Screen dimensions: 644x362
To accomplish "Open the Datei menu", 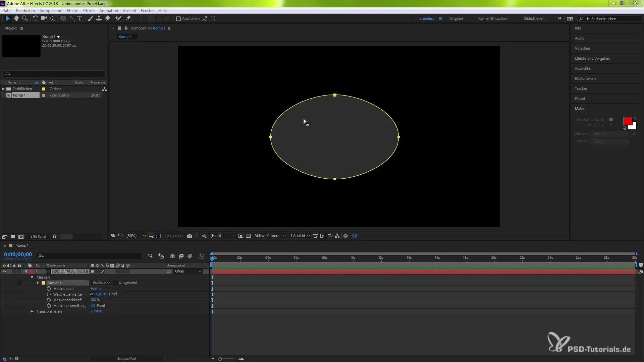I will pyautogui.click(x=7, y=11).
